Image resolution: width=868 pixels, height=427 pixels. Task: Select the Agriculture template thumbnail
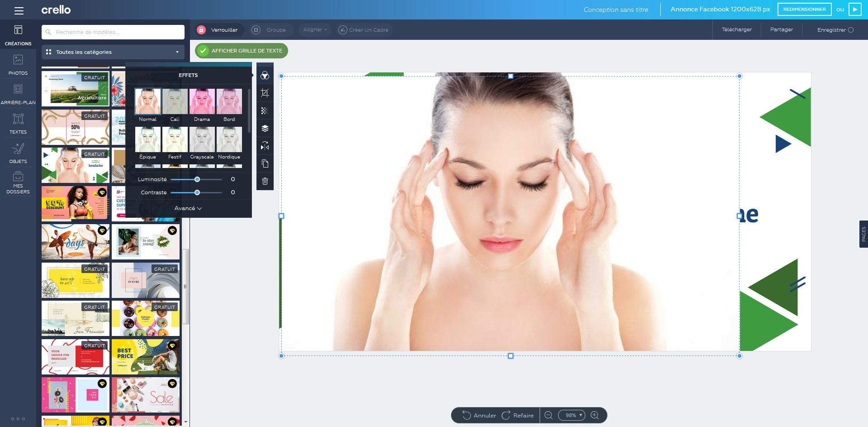[76, 89]
